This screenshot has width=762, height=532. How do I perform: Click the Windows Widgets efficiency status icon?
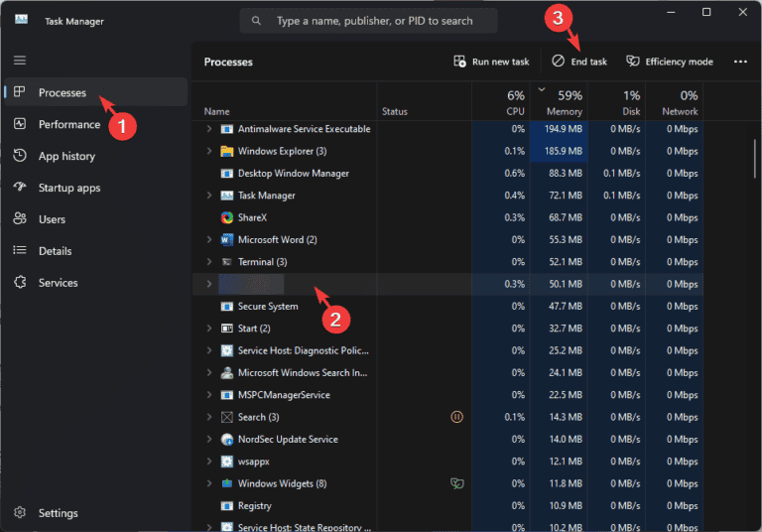click(x=456, y=483)
